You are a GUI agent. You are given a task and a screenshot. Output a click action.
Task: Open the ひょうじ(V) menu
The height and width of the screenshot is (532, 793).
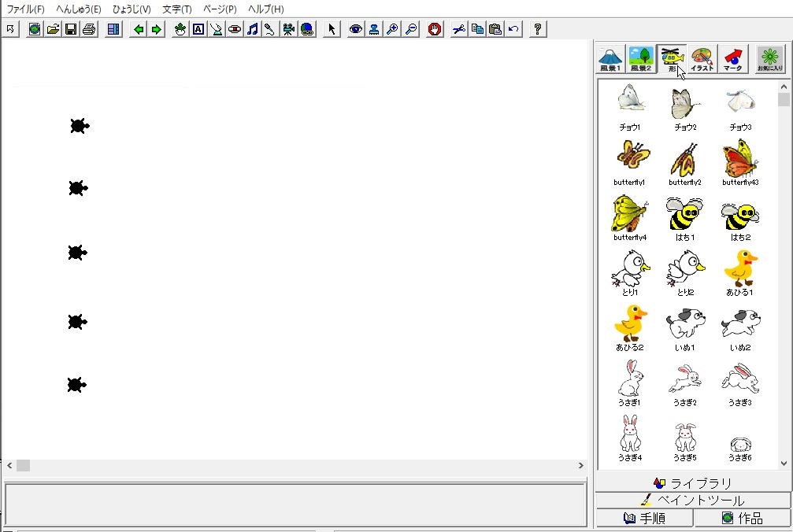tap(132, 9)
